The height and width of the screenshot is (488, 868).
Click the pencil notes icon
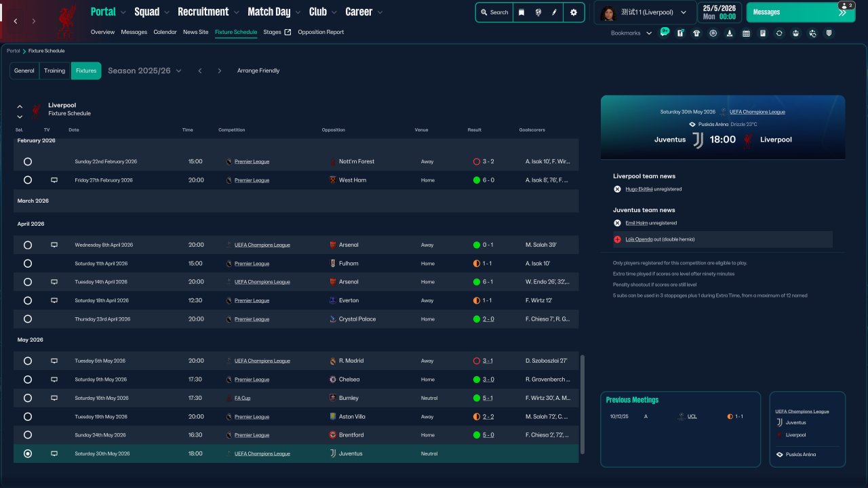pyautogui.click(x=554, y=12)
